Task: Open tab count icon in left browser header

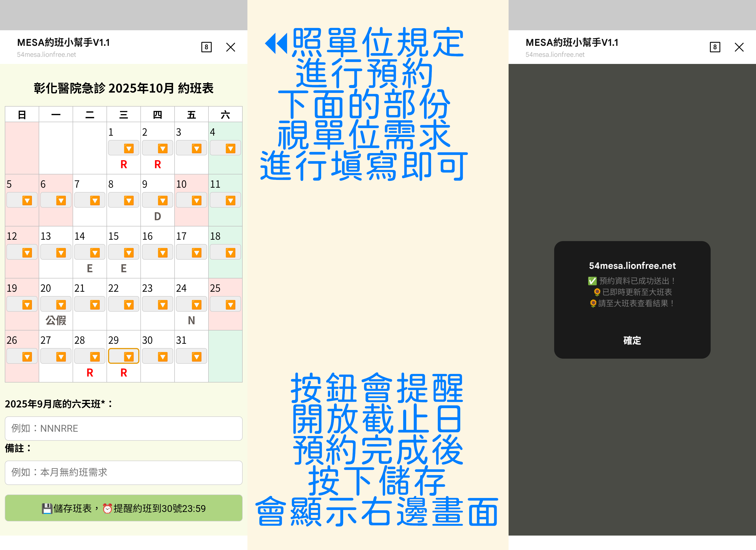Action: (x=206, y=47)
